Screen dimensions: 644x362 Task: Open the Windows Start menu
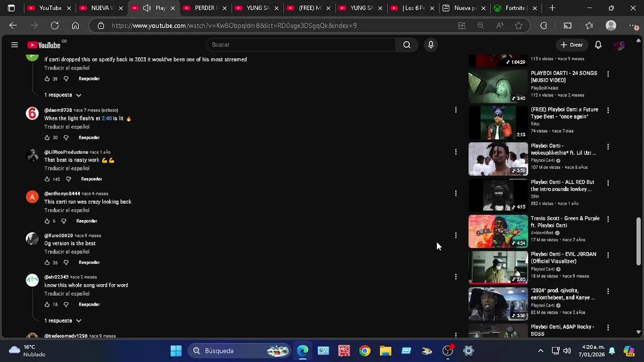176,351
